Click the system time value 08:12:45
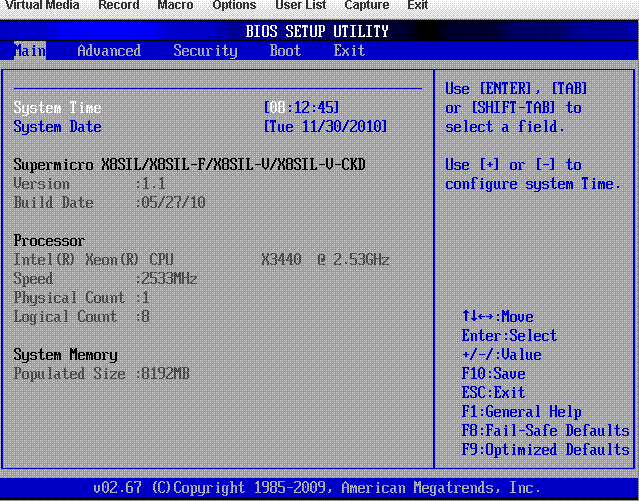 point(301,108)
